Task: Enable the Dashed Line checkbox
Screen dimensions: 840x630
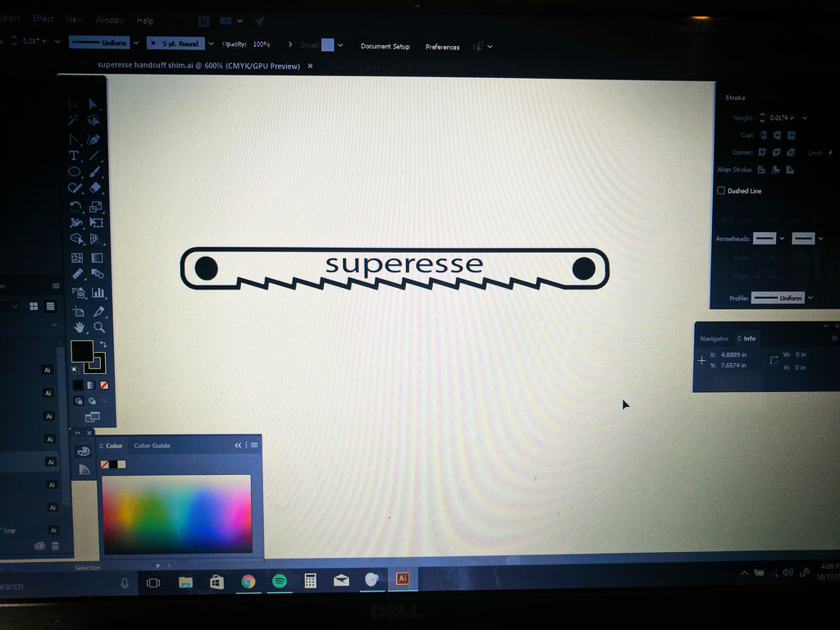Action: pyautogui.click(x=721, y=191)
